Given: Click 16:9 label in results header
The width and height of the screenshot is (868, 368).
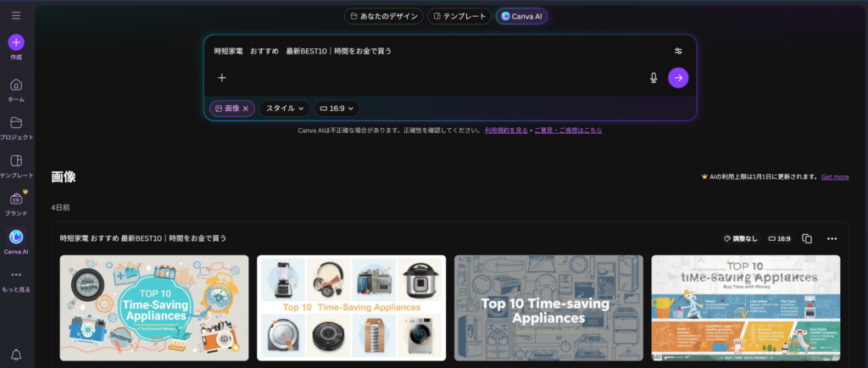Looking at the screenshot, I should coord(780,238).
